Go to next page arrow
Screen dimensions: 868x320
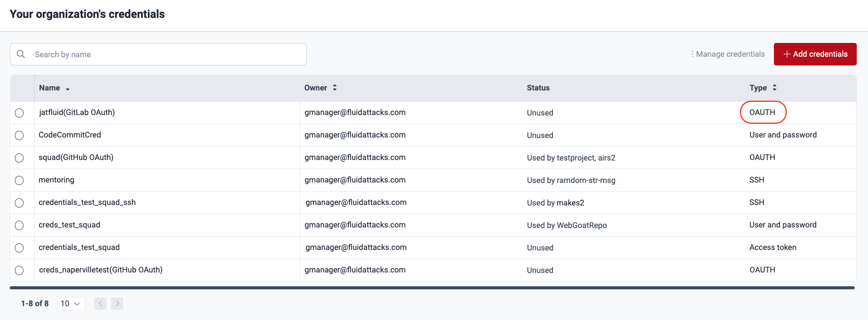(x=117, y=304)
